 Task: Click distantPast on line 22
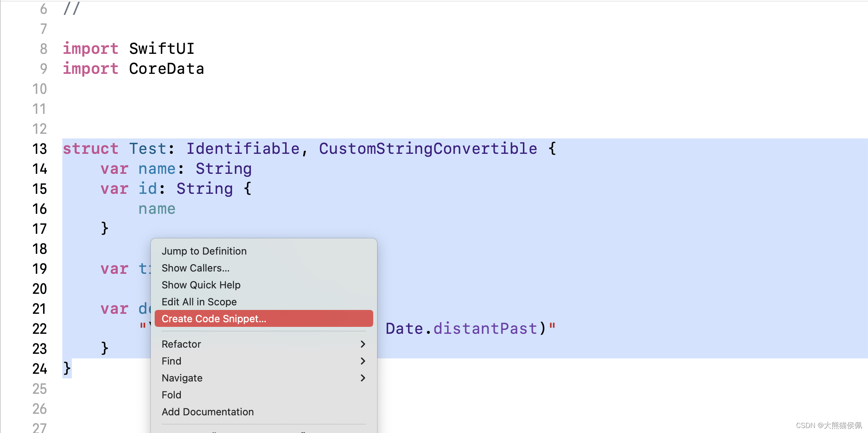[485, 329]
